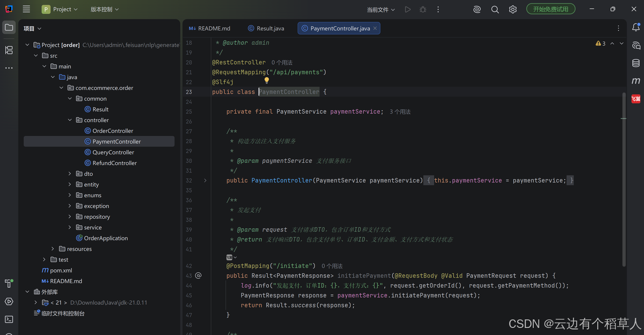Expand folded constructor on line 32
Screen dimensions: 644x335
coord(205,180)
